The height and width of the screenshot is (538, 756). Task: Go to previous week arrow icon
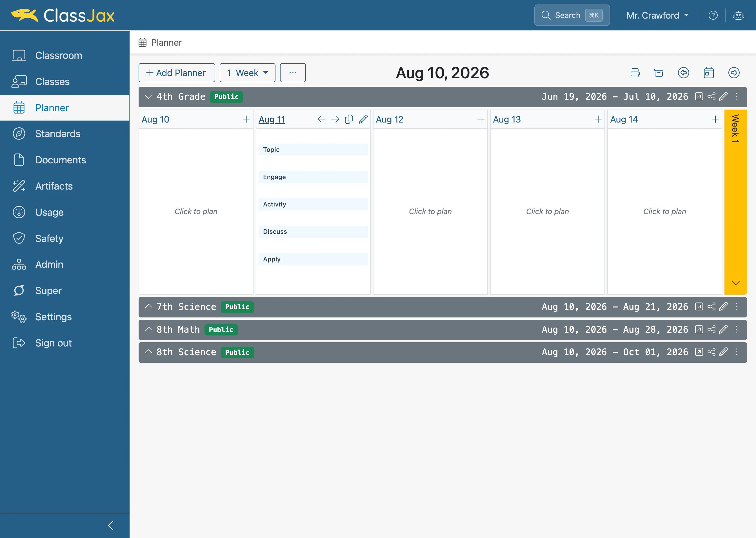tap(683, 73)
